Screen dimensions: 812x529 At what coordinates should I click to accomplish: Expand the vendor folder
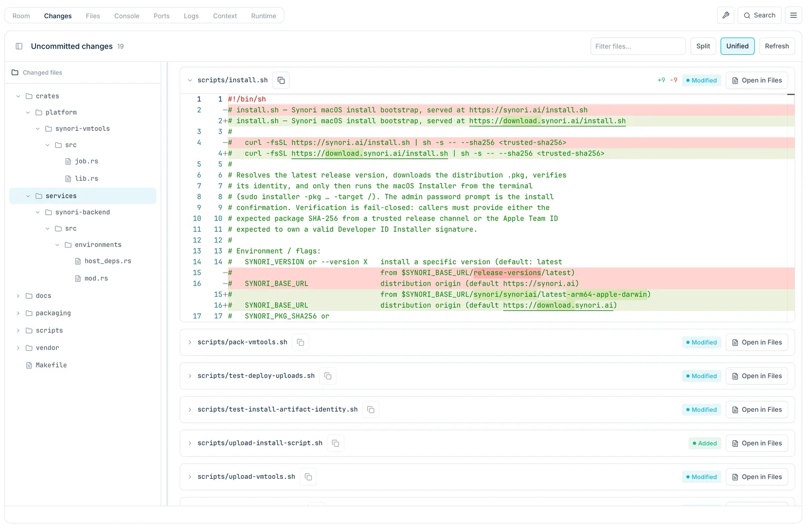(18, 348)
